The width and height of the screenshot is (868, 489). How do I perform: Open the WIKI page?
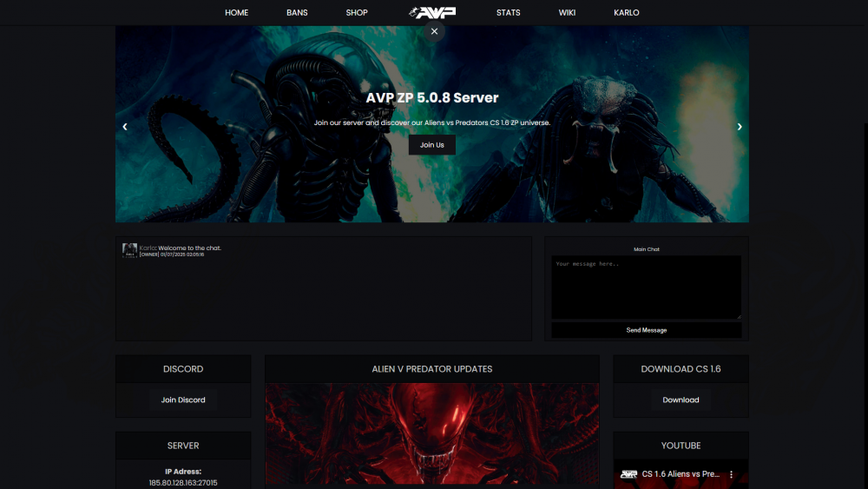(567, 13)
